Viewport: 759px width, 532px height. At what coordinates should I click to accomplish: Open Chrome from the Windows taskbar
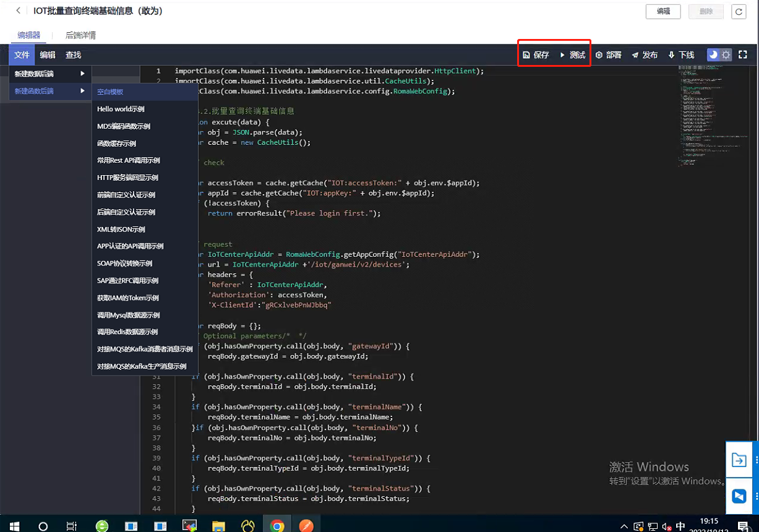pyautogui.click(x=277, y=526)
